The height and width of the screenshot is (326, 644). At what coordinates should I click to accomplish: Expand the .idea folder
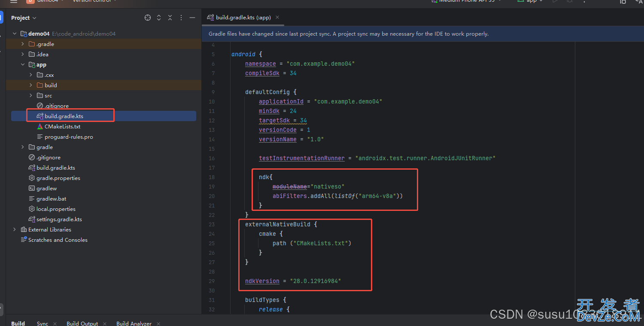point(23,55)
